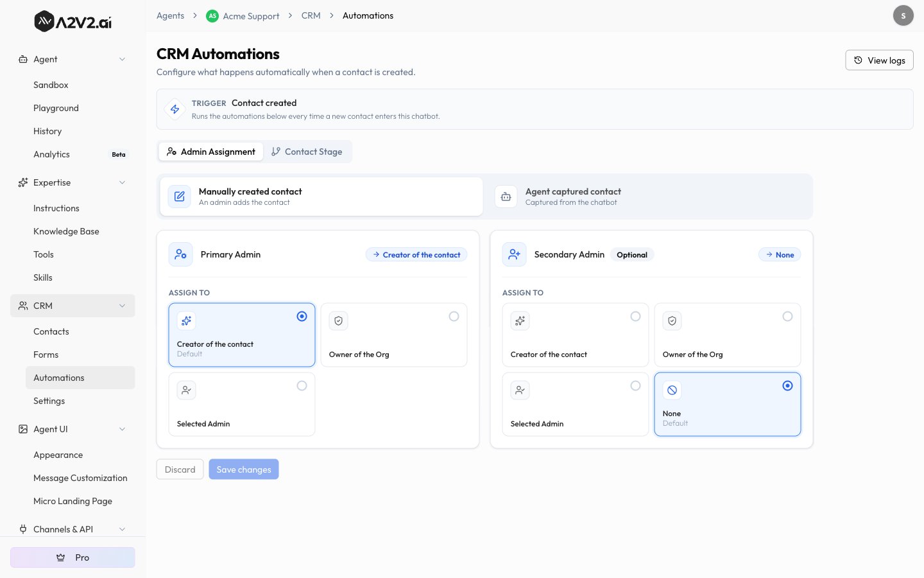Viewport: 924px width, 578px height.
Task: Click the Primary Admin 'Creator of the contact' badge
Action: point(416,255)
